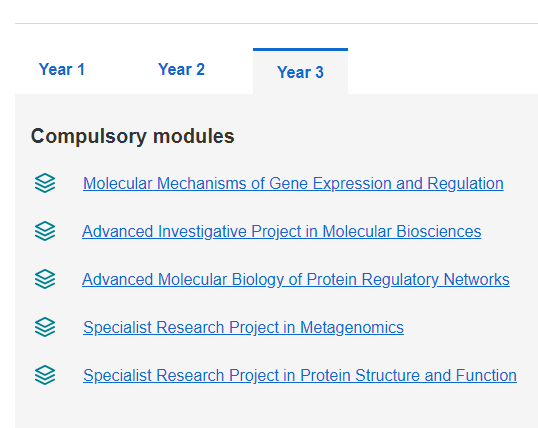
Task: Open Advanced Molecular Biology of Protein Regulatory Networks
Action: coord(296,279)
